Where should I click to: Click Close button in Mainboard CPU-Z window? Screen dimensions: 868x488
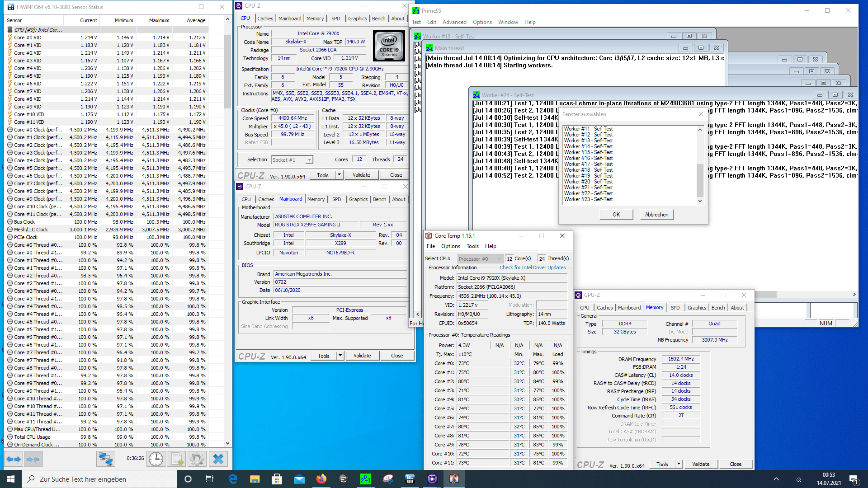(x=397, y=356)
